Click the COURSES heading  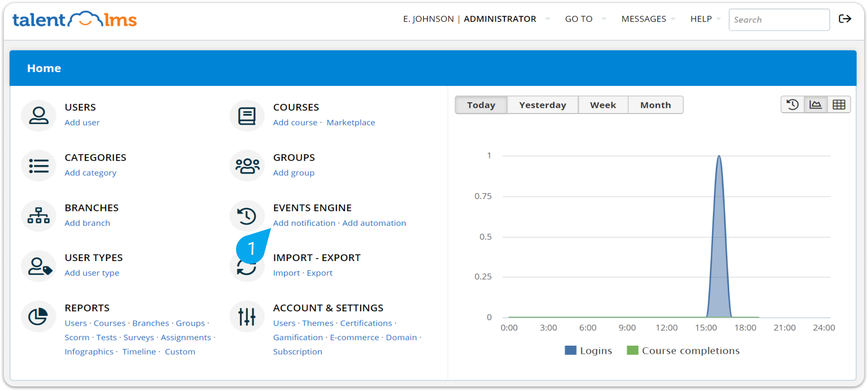point(296,107)
